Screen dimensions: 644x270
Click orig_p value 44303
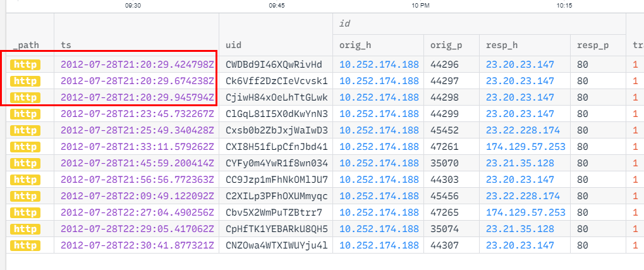444,180
